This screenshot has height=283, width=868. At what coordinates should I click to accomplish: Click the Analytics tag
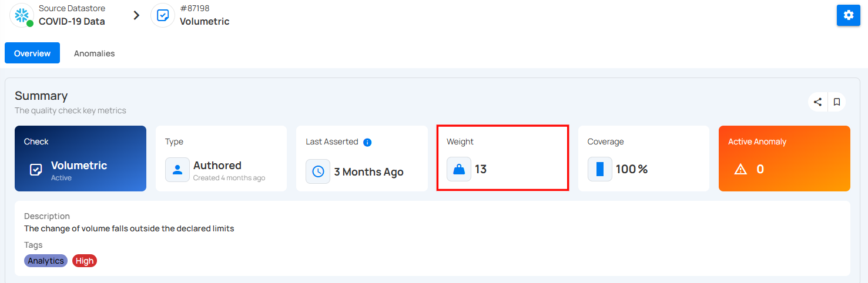(46, 261)
